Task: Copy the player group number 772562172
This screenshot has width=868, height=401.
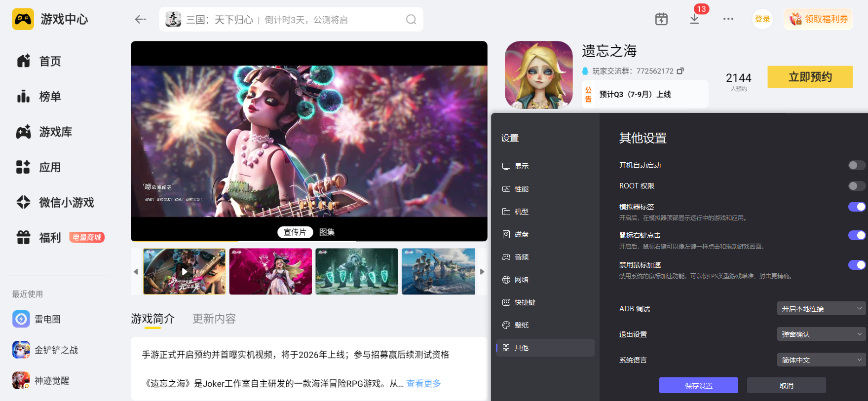Action: [680, 71]
